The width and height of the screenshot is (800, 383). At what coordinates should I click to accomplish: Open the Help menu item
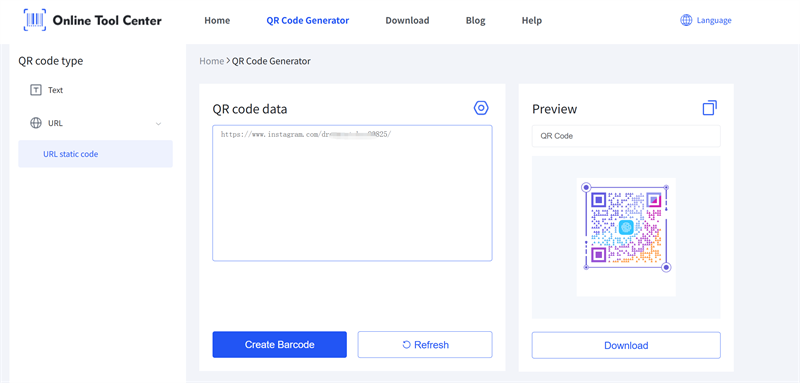(x=532, y=21)
